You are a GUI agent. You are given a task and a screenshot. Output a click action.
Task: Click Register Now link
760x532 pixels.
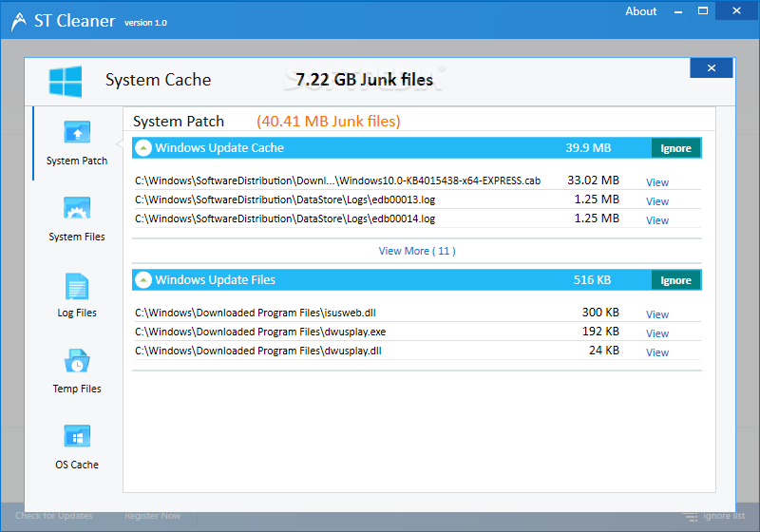(153, 516)
